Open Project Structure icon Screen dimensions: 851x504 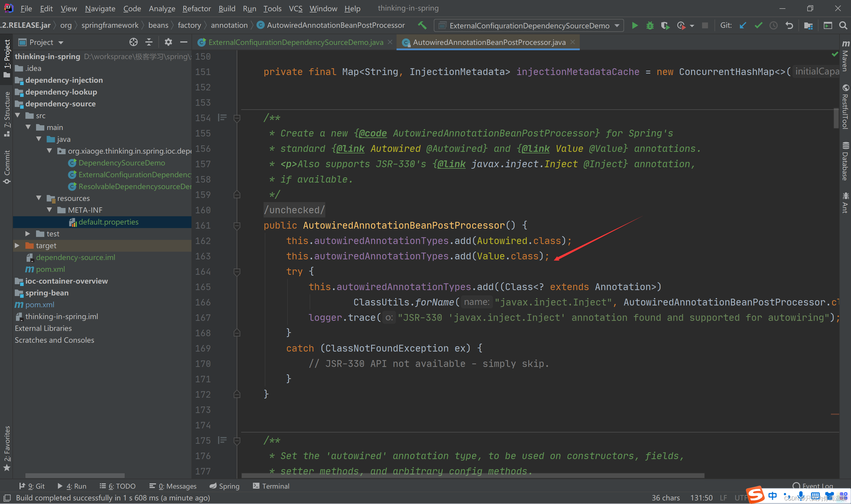pos(808,25)
